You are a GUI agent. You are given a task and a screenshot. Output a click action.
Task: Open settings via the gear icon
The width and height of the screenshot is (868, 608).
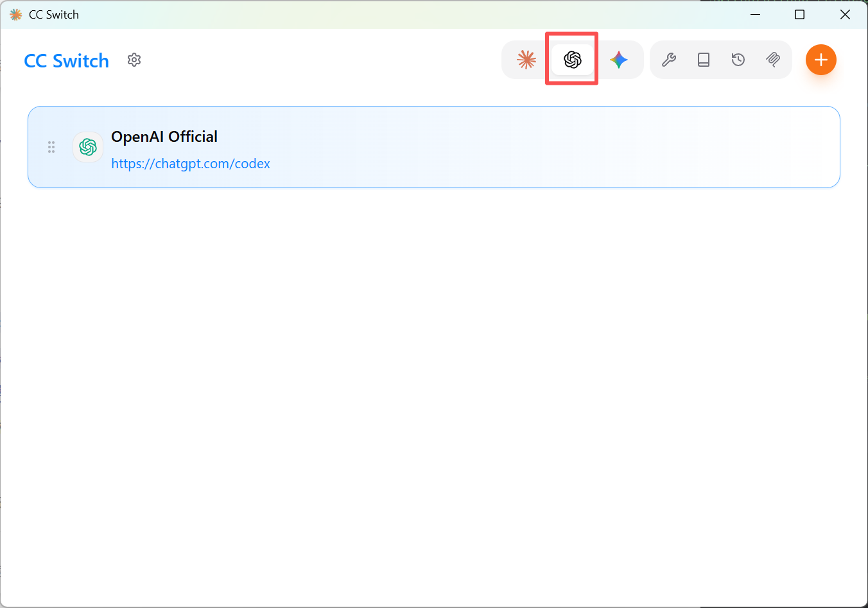[x=134, y=60]
